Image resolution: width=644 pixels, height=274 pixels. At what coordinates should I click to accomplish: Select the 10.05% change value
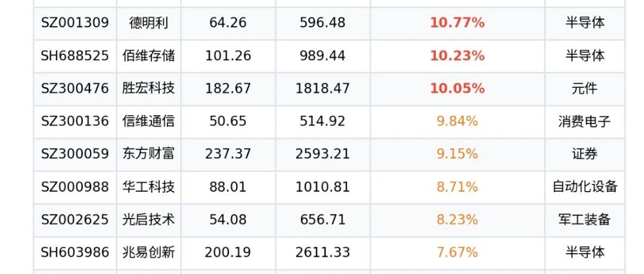click(x=457, y=88)
